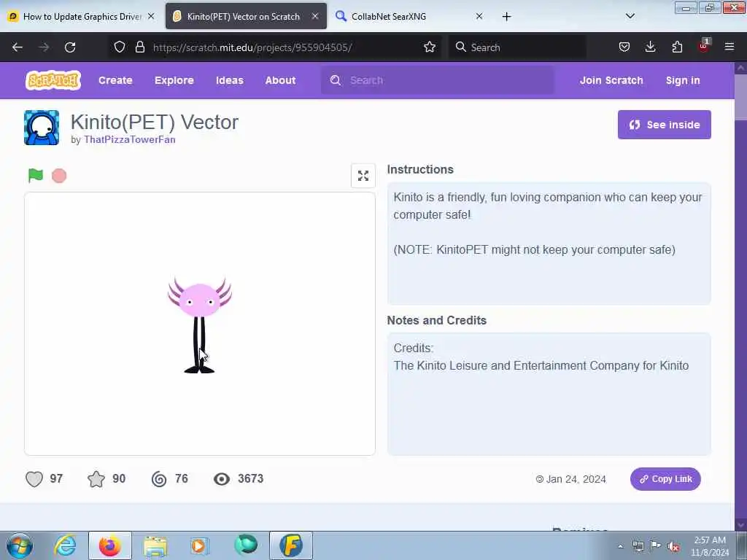
Task: Open ThatPizzaTowerFan profile link
Action: tap(130, 139)
